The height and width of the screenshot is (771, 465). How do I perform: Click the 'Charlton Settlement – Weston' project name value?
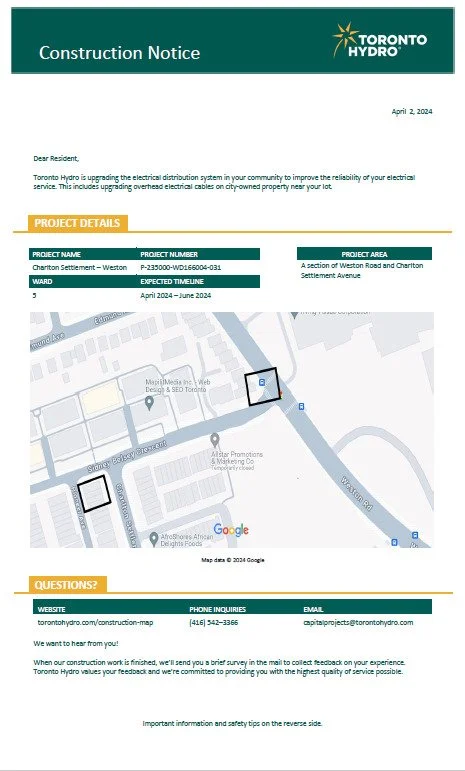click(80, 267)
